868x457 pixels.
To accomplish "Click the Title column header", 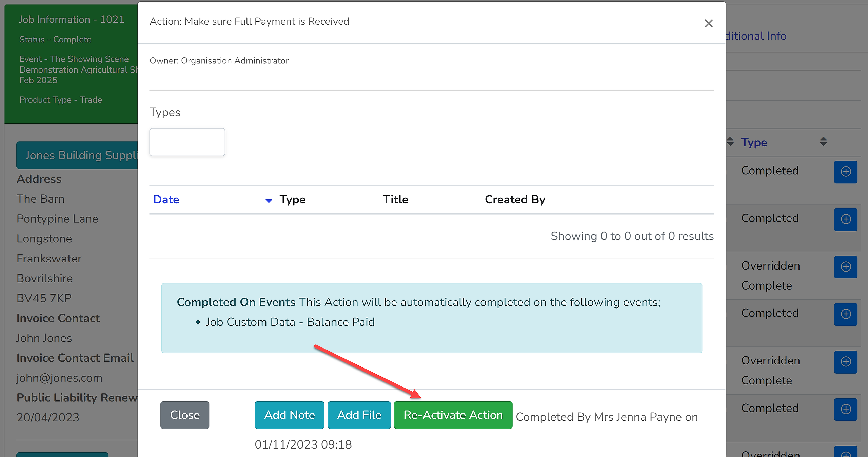I will (x=395, y=199).
